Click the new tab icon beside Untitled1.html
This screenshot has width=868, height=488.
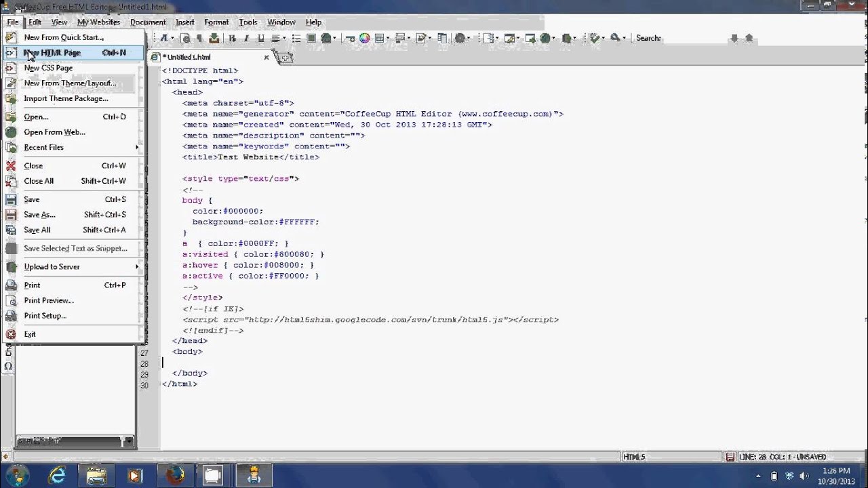285,58
